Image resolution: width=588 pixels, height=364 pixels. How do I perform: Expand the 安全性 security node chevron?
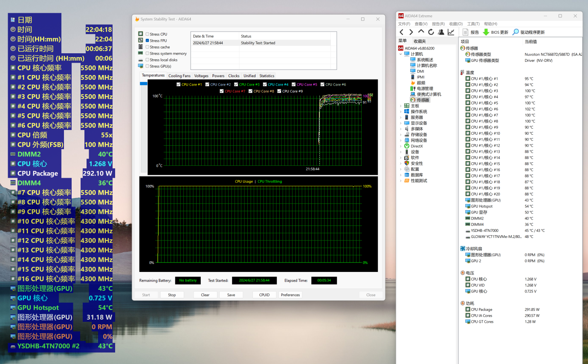click(400, 163)
